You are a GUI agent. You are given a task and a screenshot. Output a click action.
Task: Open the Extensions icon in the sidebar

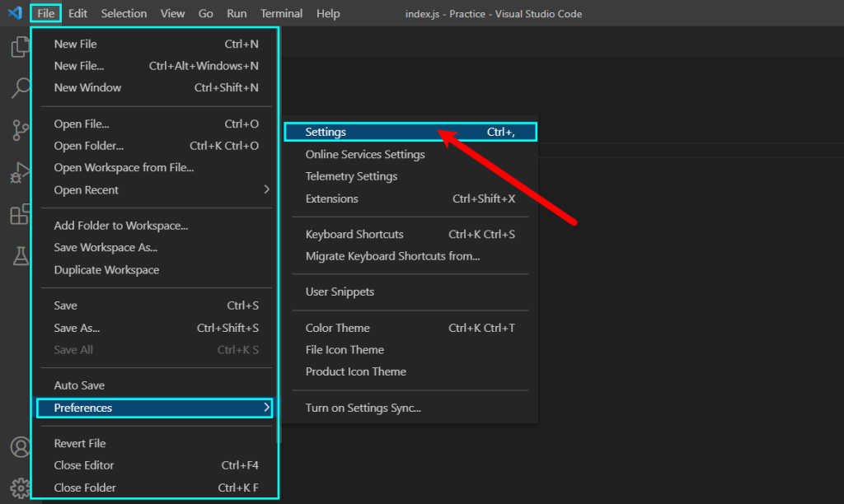click(19, 215)
